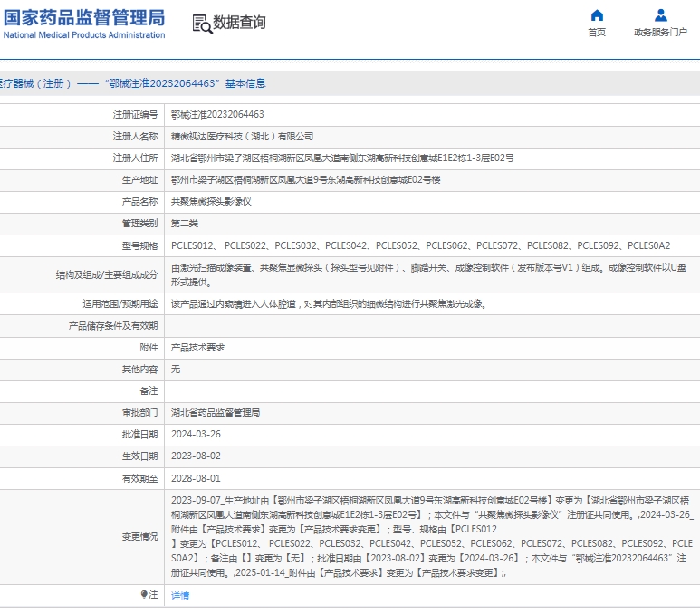The height and width of the screenshot is (614, 700).
Task: Click the 注册人名称 row label
Action: (x=135, y=137)
